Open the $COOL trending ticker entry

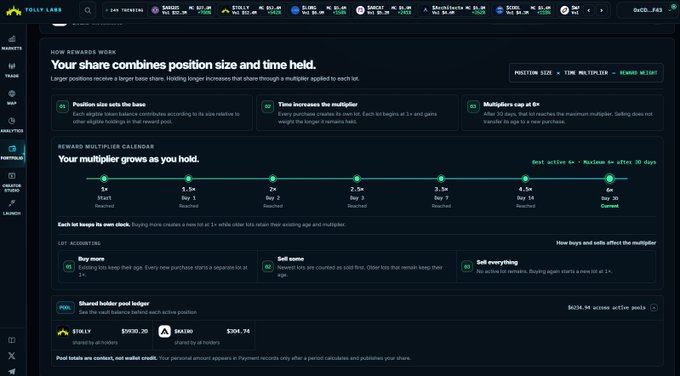pos(523,10)
